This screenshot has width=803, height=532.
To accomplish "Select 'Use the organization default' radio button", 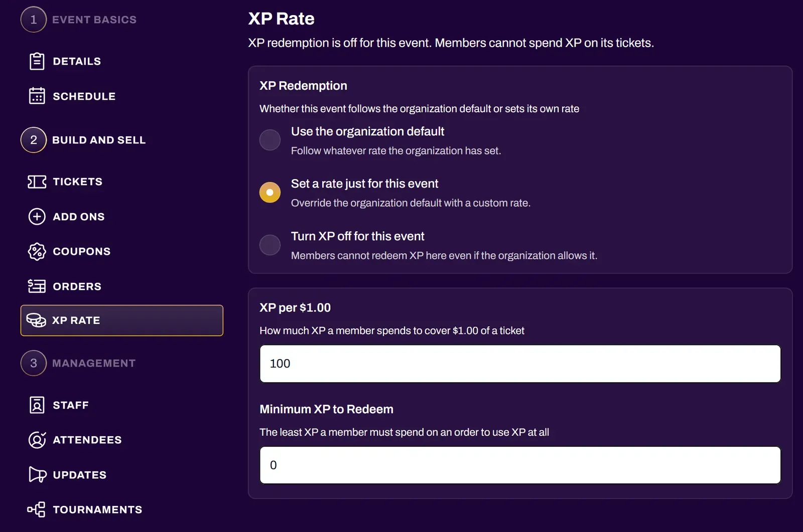I will tap(270, 140).
